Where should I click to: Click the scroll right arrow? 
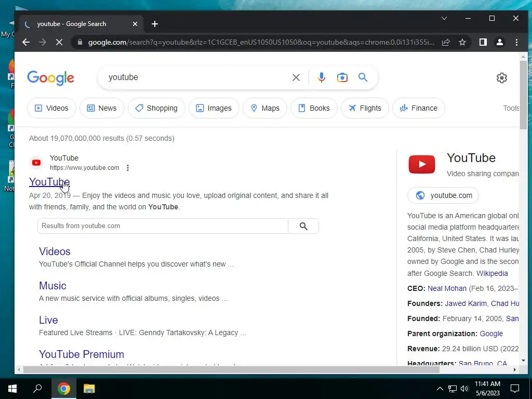515,369
